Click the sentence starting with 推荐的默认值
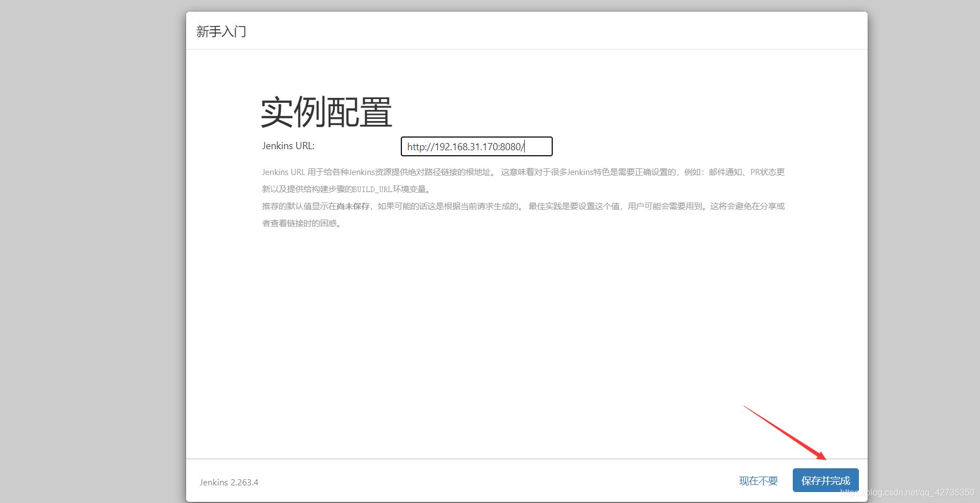980x503 pixels. point(286,206)
